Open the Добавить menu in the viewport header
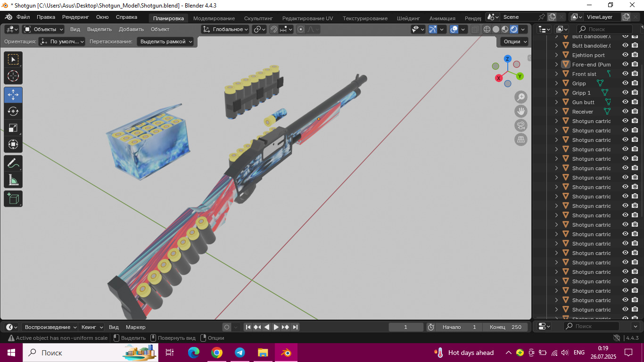Viewport: 644px width, 362px height. pos(131,29)
